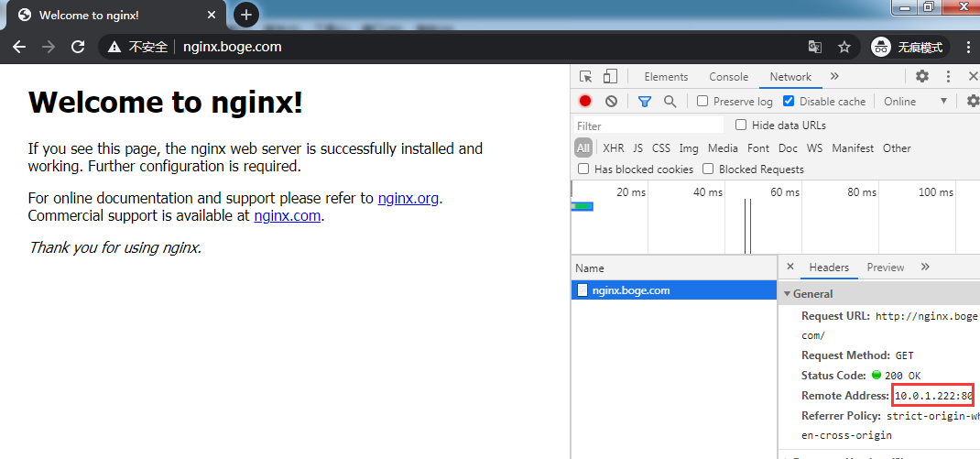Toggle the device toolbar icon

[x=610, y=77]
